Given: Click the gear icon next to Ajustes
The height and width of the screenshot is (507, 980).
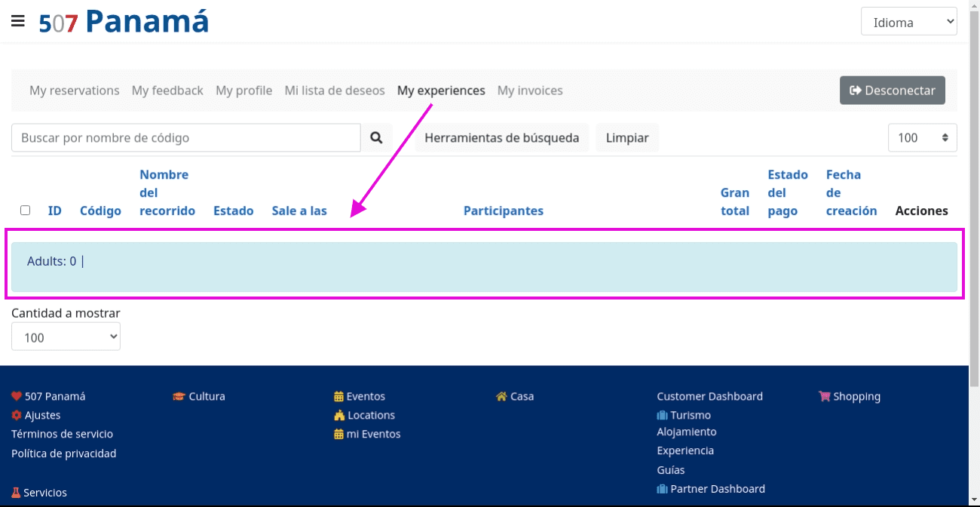Looking at the screenshot, I should pos(17,415).
